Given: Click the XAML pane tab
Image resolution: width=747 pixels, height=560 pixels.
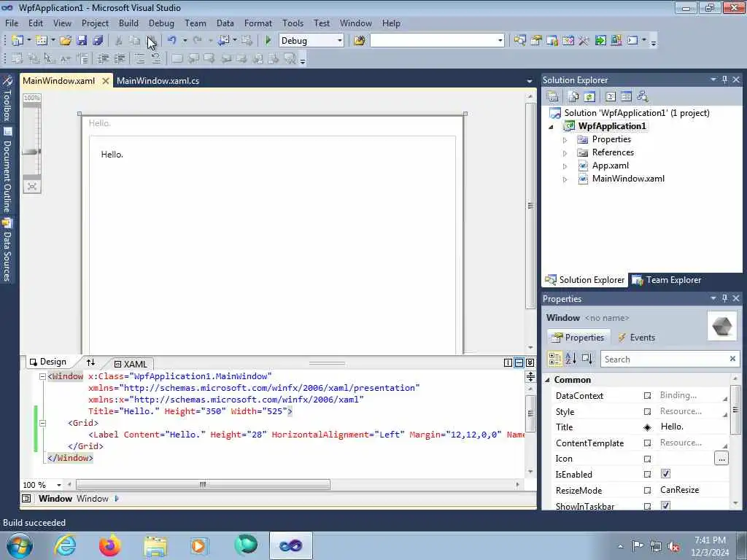Looking at the screenshot, I should (131, 364).
